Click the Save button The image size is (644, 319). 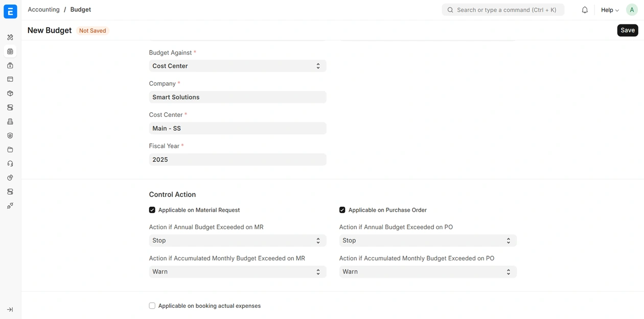[627, 30]
